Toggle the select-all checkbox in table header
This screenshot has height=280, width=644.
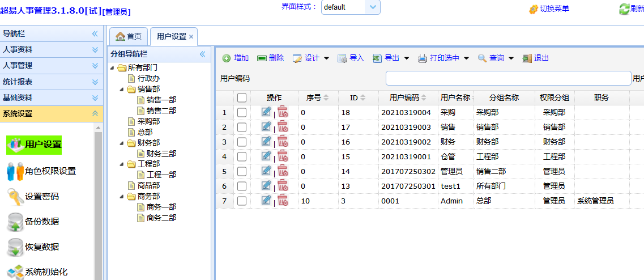click(242, 98)
